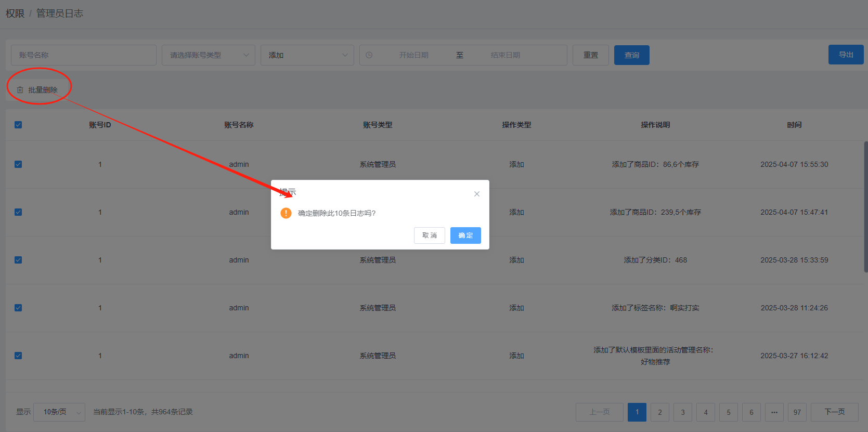Click the clock icon in date range field
The image size is (868, 432).
(x=369, y=55)
